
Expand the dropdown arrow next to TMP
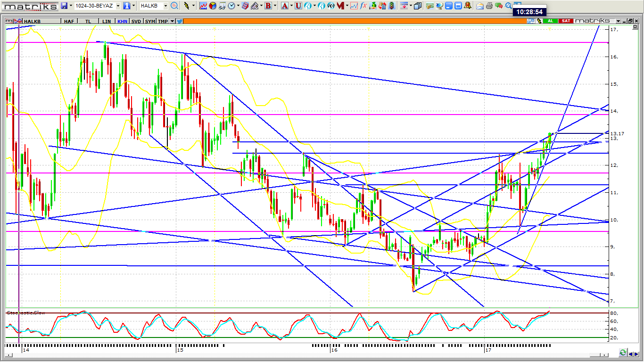tap(173, 21)
